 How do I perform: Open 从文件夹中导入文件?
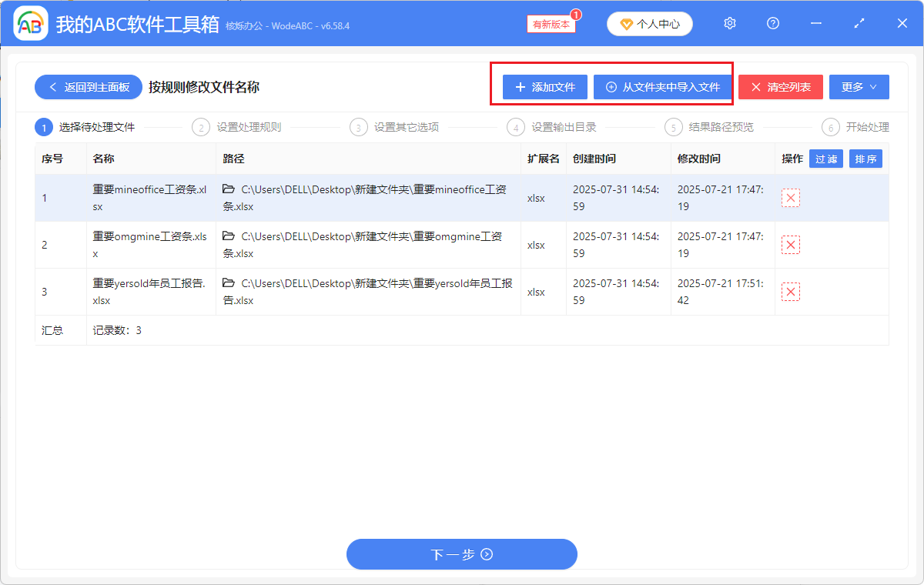tap(663, 86)
